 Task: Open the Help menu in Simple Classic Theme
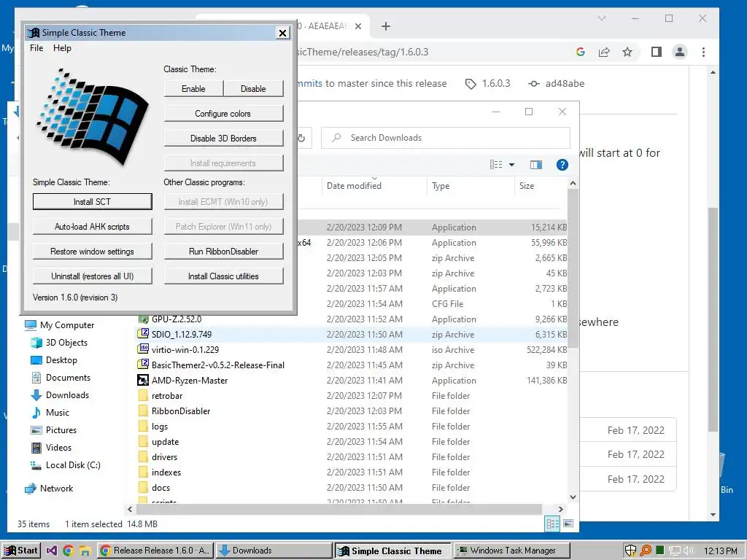coord(62,48)
